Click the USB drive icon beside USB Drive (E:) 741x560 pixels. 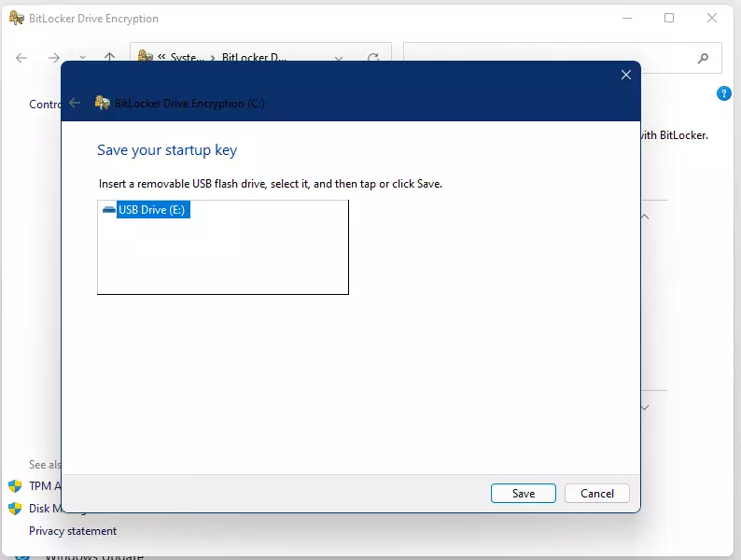[108, 210]
